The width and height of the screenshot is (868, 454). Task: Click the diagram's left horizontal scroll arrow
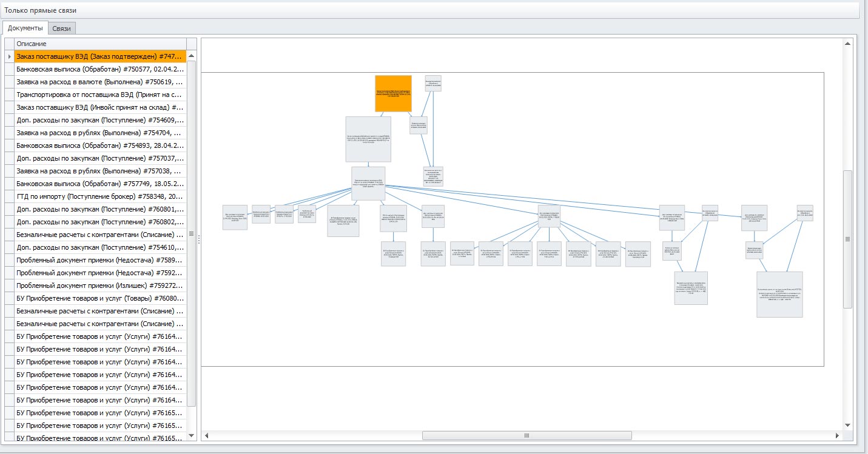(207, 435)
